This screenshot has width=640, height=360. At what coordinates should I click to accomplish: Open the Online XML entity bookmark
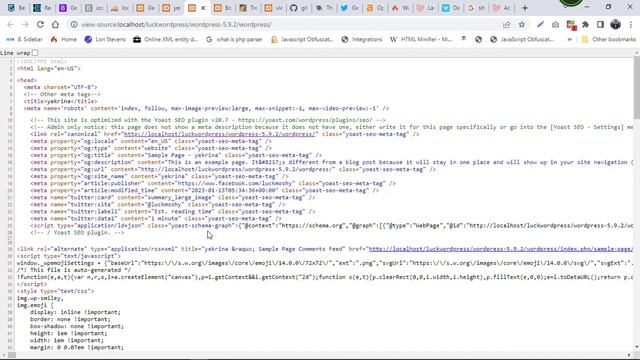coord(165,39)
